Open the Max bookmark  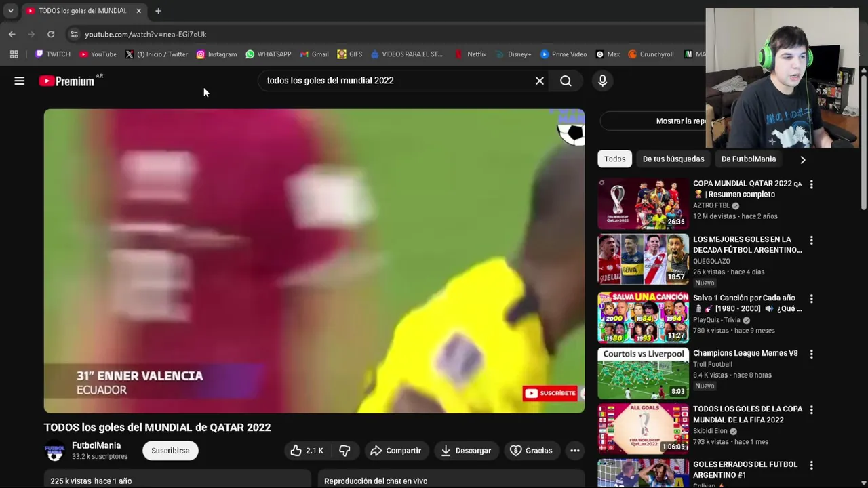click(x=608, y=54)
